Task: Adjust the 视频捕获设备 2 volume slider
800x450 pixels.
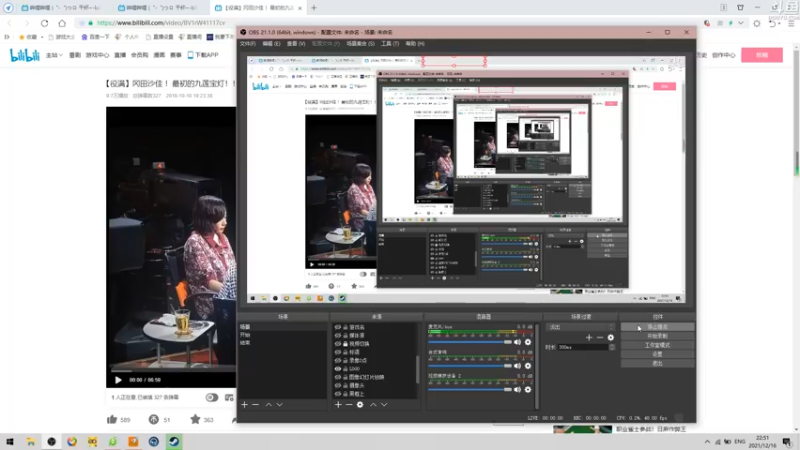Action: pyautogui.click(x=470, y=389)
